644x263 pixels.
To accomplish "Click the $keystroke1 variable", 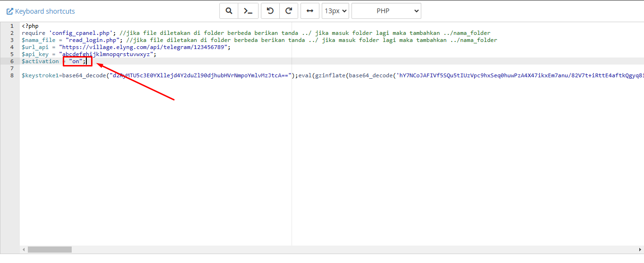I will click(41, 75).
